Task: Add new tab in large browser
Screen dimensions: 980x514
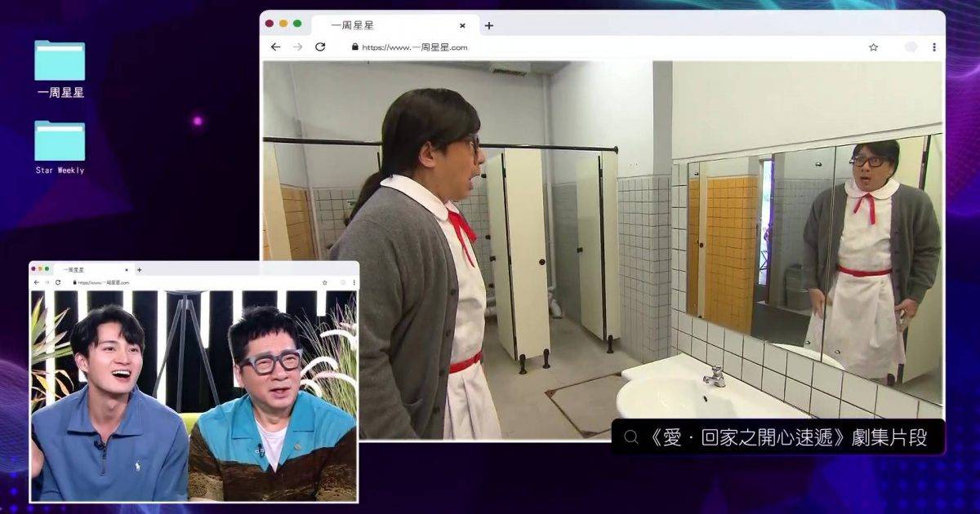Action: [488, 25]
